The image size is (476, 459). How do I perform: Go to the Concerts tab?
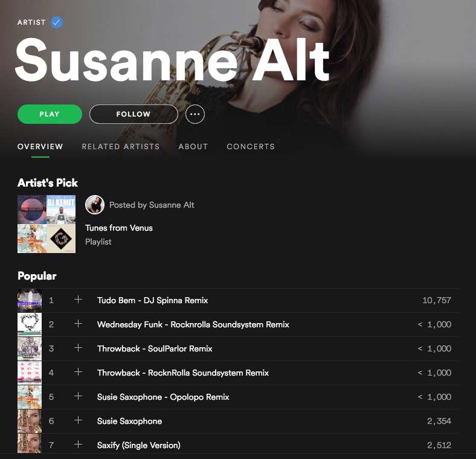tap(251, 147)
